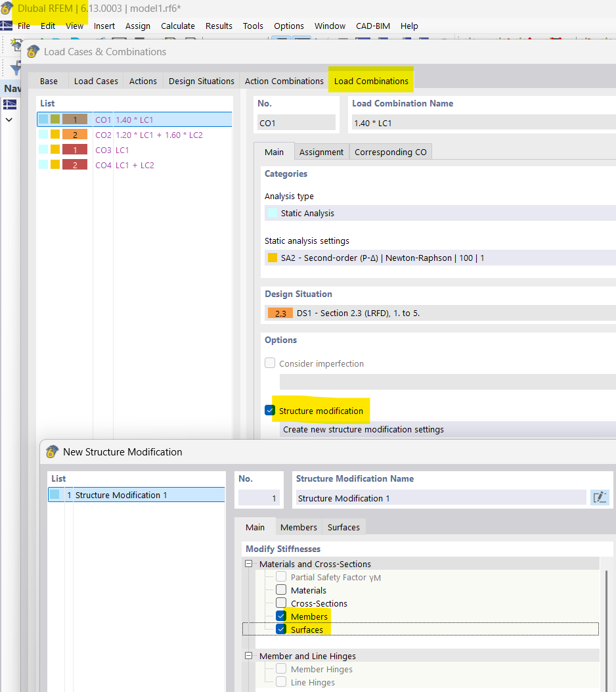Click the Structure Modification No. field showing 1
Image resolution: width=616 pixels, height=692 pixels.
(259, 498)
